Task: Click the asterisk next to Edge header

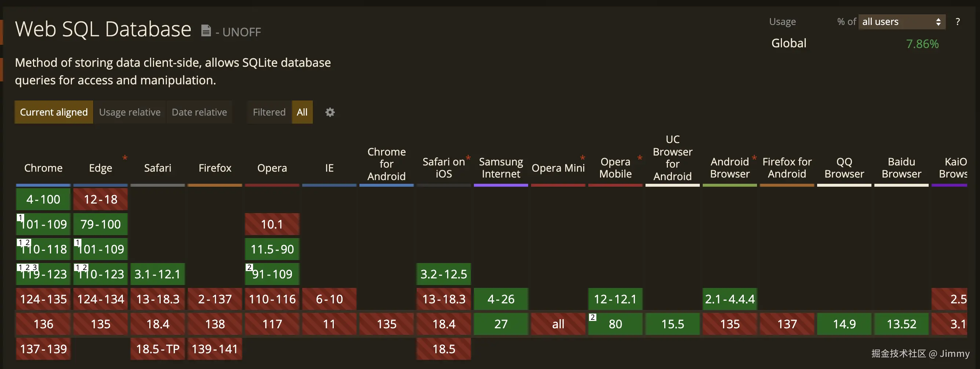Action: point(124,158)
